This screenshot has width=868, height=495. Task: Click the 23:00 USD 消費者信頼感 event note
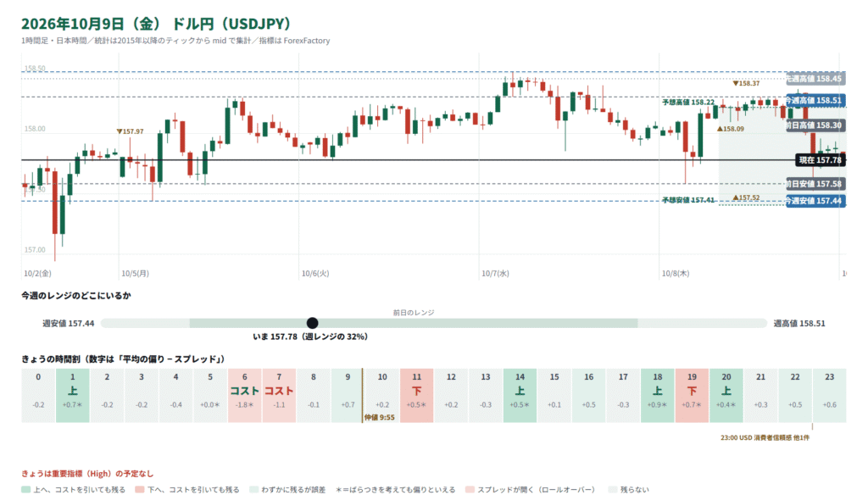tap(765, 437)
